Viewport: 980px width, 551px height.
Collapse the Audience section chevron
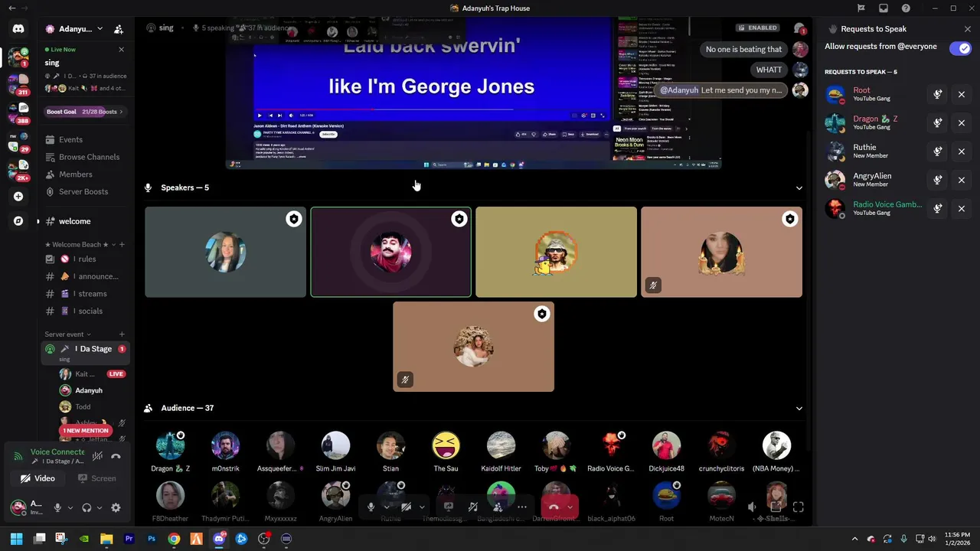799,408
